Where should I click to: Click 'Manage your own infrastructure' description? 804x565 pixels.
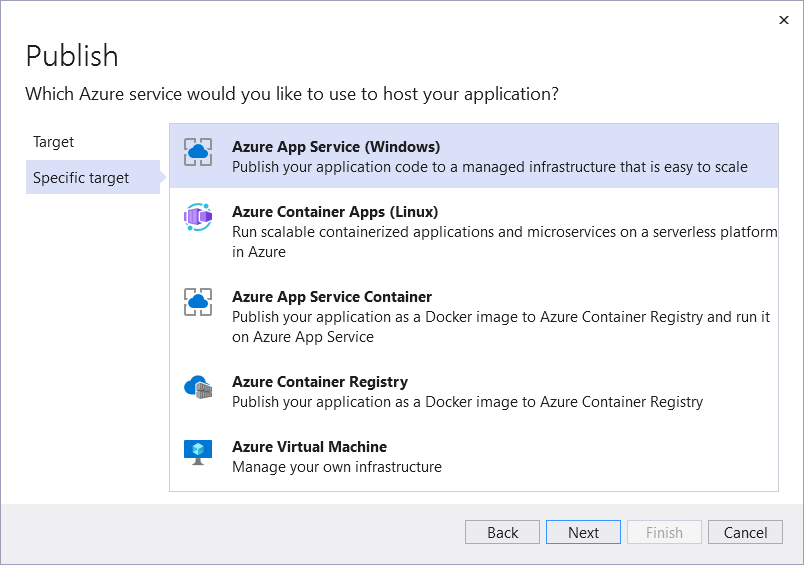337,467
